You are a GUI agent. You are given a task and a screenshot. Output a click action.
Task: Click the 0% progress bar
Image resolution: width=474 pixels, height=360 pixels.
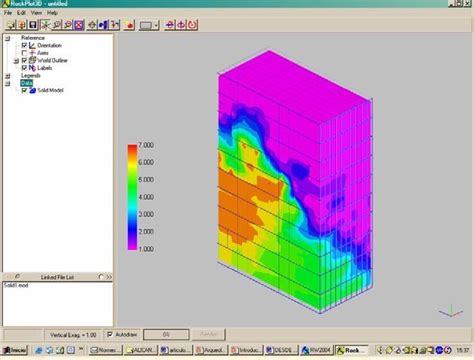(166, 334)
